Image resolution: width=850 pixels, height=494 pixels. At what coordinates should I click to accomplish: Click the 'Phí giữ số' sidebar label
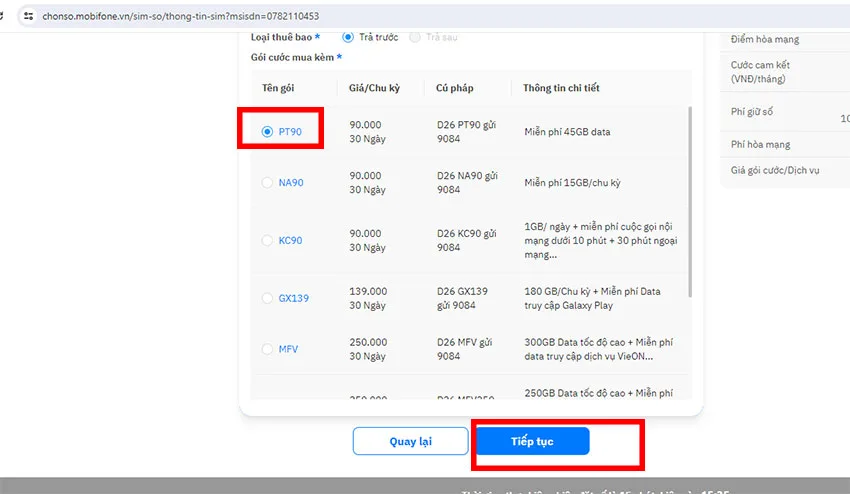click(x=752, y=112)
